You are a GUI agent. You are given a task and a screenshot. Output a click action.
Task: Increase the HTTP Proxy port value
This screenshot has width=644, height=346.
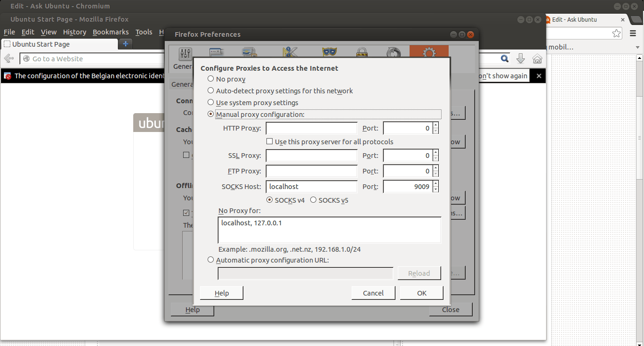[435, 125]
